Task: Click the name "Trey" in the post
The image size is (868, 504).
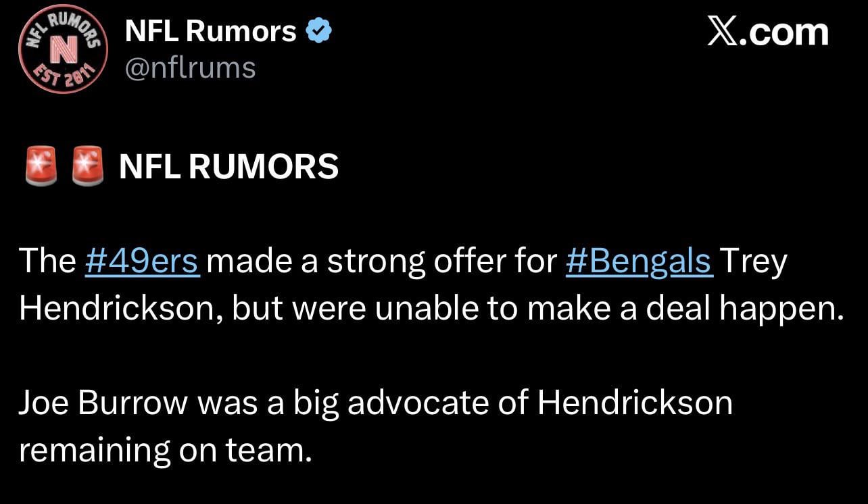Action: (x=753, y=261)
